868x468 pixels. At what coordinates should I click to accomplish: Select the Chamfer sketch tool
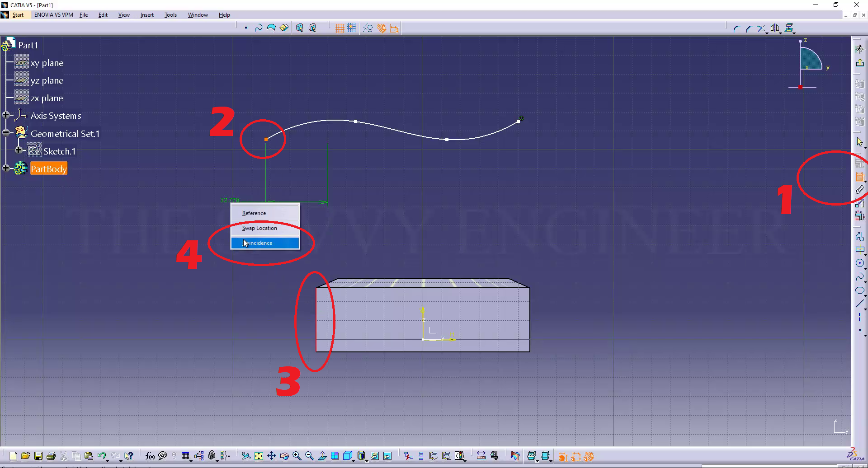click(x=749, y=28)
